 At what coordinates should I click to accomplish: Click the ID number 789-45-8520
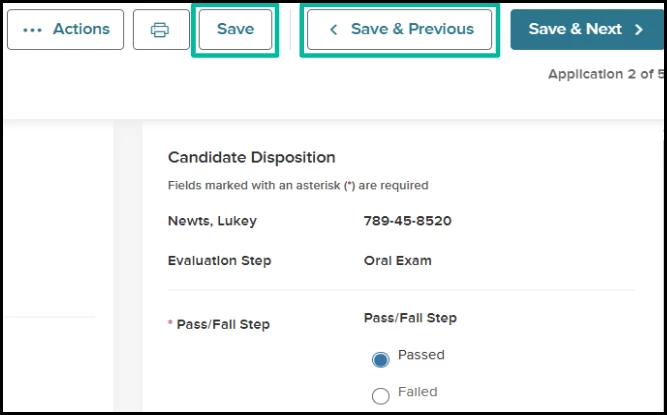(x=407, y=221)
